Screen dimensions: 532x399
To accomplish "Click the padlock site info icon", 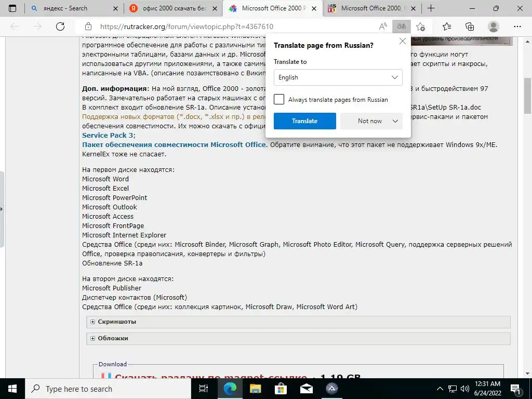I will [88, 26].
